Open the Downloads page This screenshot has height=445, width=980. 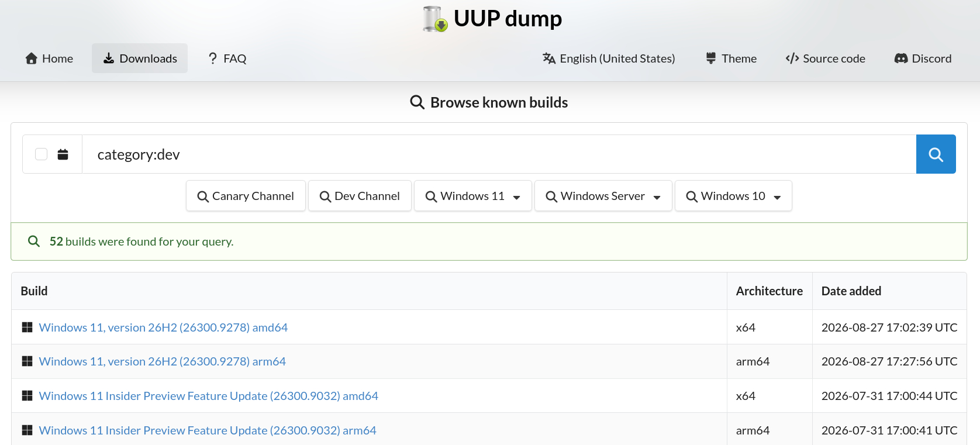140,58
